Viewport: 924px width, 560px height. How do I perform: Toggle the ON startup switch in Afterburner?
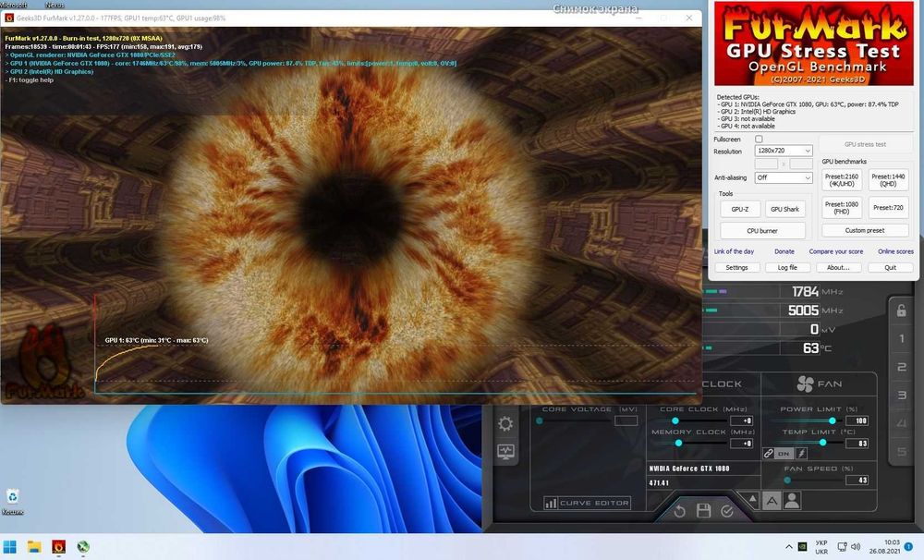point(784,454)
